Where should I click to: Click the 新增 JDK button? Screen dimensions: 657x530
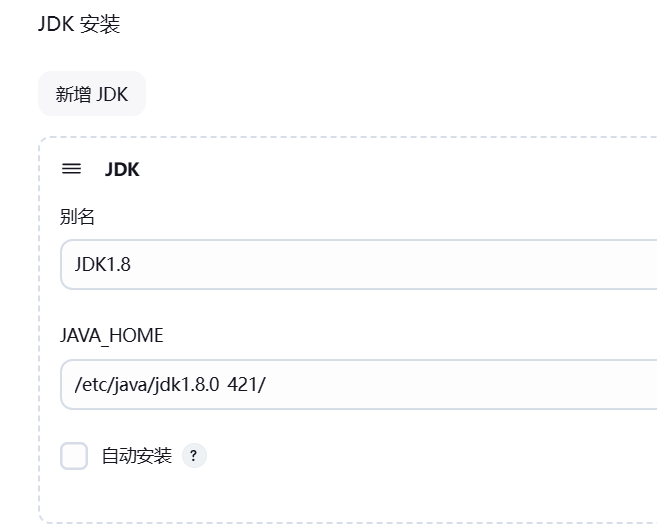tap(92, 93)
